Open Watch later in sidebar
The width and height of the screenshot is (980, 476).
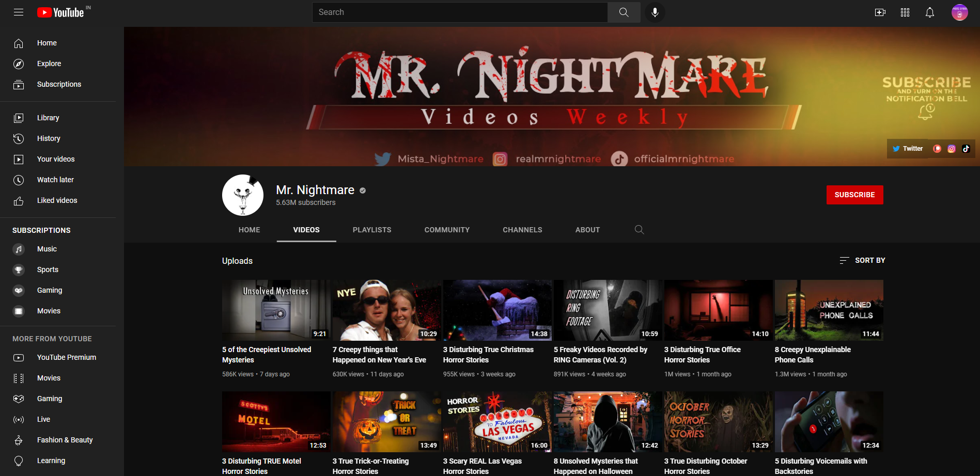tap(55, 180)
